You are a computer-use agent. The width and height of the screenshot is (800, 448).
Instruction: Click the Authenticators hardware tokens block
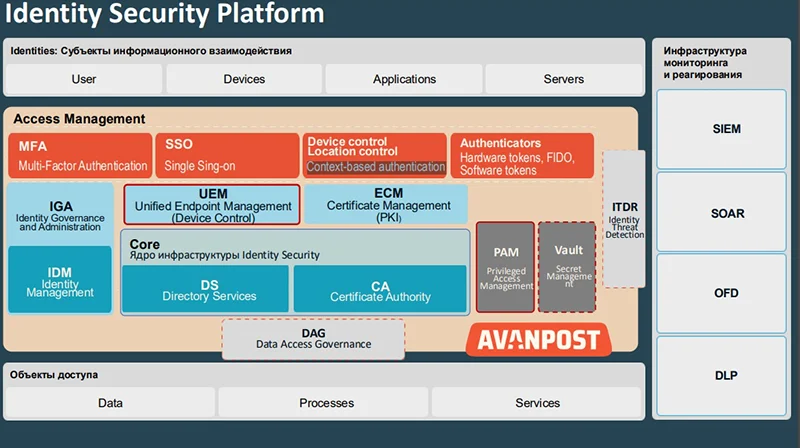click(522, 156)
